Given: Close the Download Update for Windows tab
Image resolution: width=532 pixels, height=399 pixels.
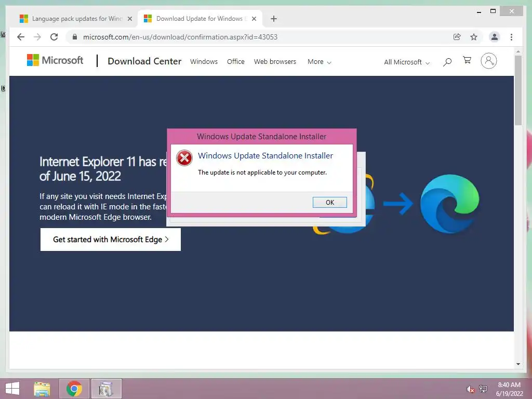Looking at the screenshot, I should point(254,19).
